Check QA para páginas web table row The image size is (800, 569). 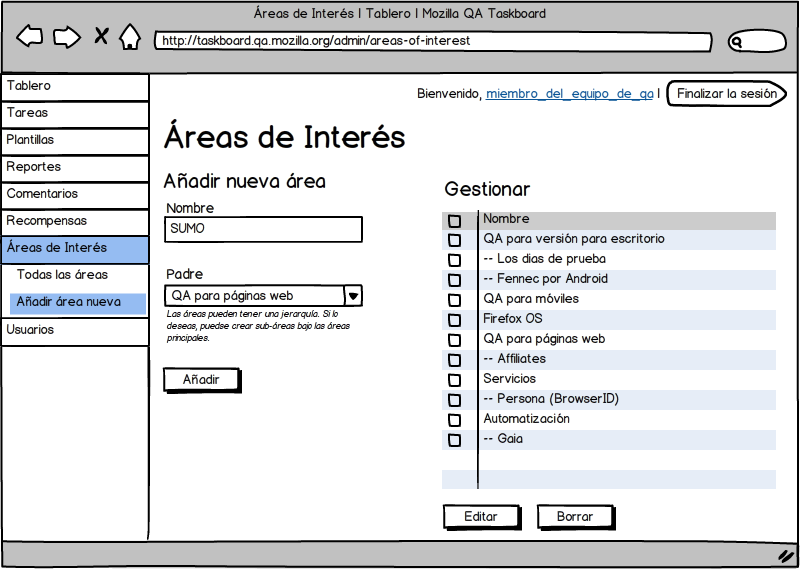pos(454,340)
